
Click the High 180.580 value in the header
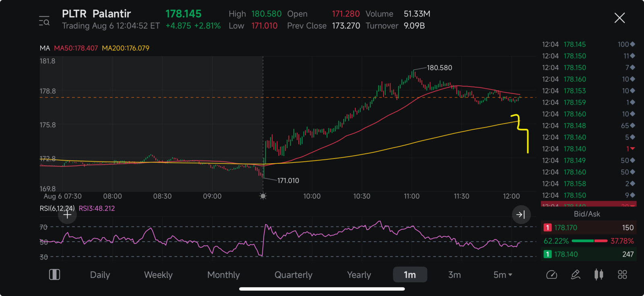point(266,14)
